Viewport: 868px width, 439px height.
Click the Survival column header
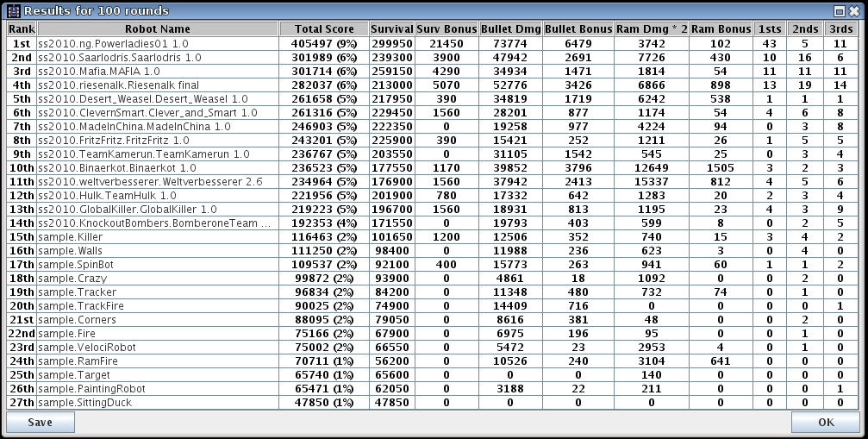click(x=391, y=29)
